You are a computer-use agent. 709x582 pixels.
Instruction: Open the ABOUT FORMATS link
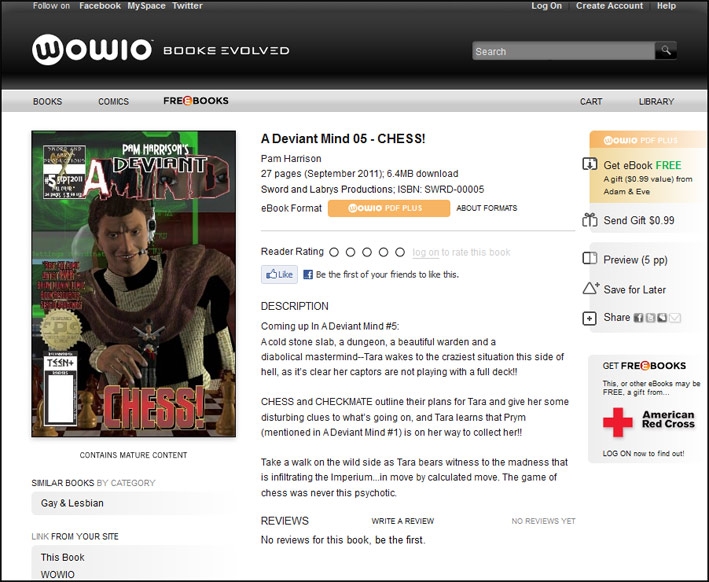[x=487, y=208]
